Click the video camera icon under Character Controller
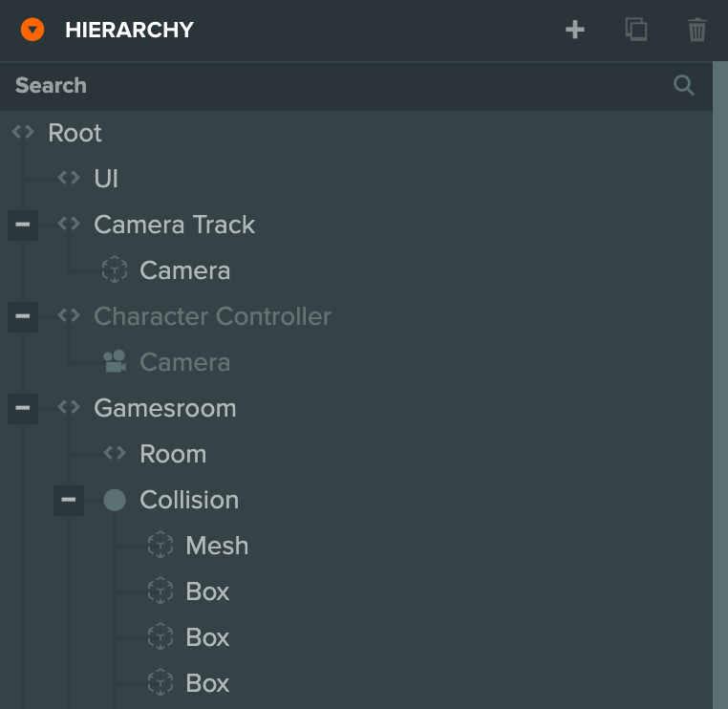The image size is (728, 709). pyautogui.click(x=115, y=362)
